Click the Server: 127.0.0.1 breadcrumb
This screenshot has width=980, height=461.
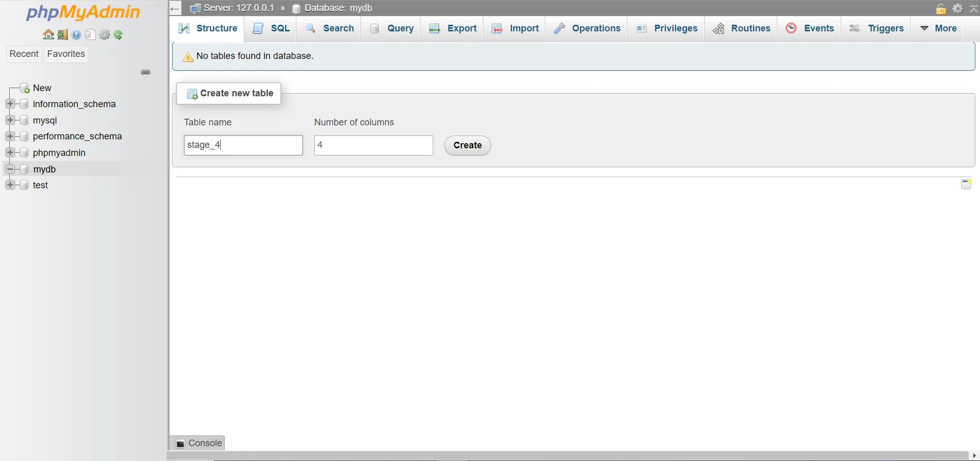pyautogui.click(x=239, y=8)
